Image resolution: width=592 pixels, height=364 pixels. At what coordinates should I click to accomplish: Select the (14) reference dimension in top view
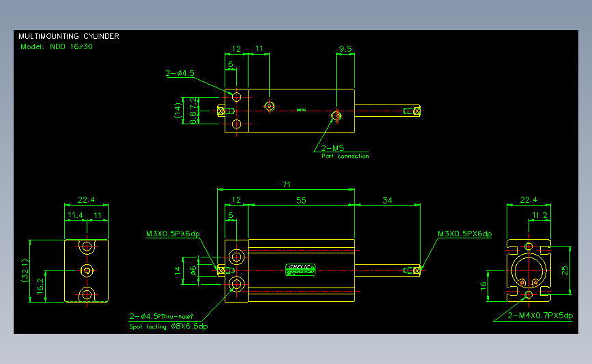pos(178,110)
